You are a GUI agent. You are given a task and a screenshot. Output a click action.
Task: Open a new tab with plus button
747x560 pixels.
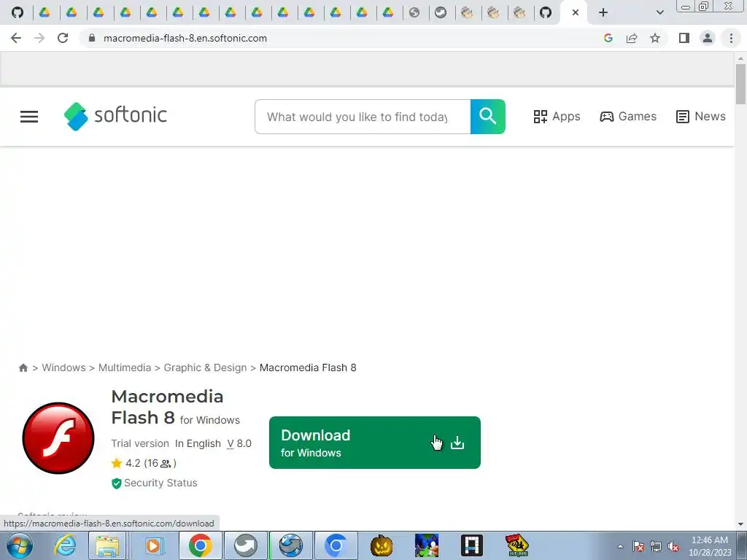[603, 12]
